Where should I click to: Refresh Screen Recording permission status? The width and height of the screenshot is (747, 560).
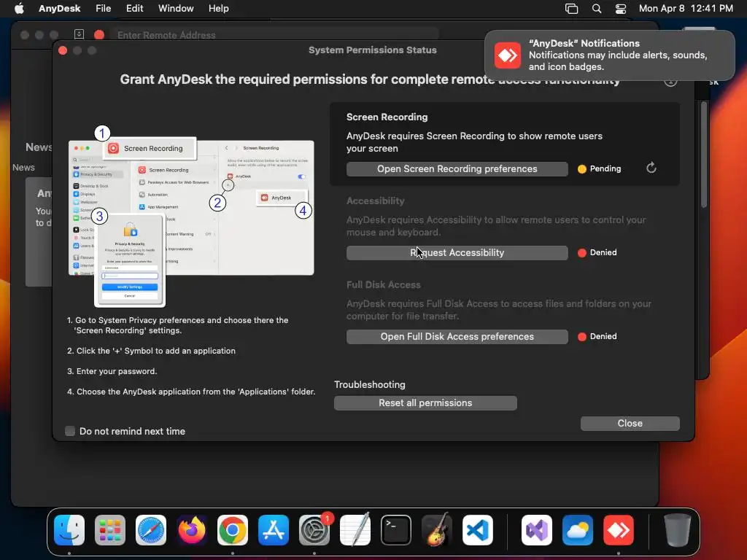click(651, 168)
